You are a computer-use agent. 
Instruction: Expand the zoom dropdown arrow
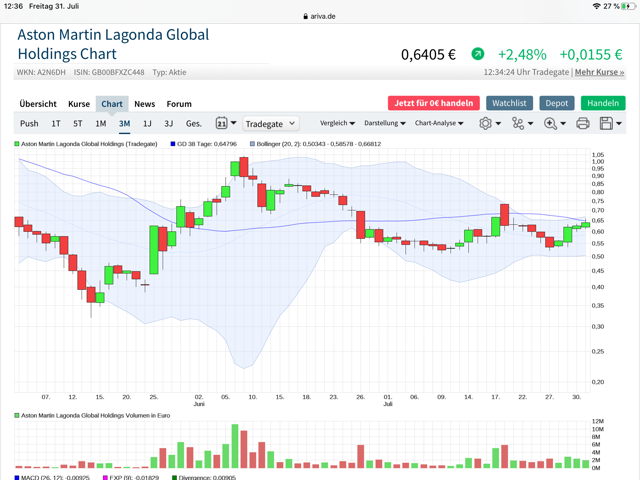click(563, 123)
